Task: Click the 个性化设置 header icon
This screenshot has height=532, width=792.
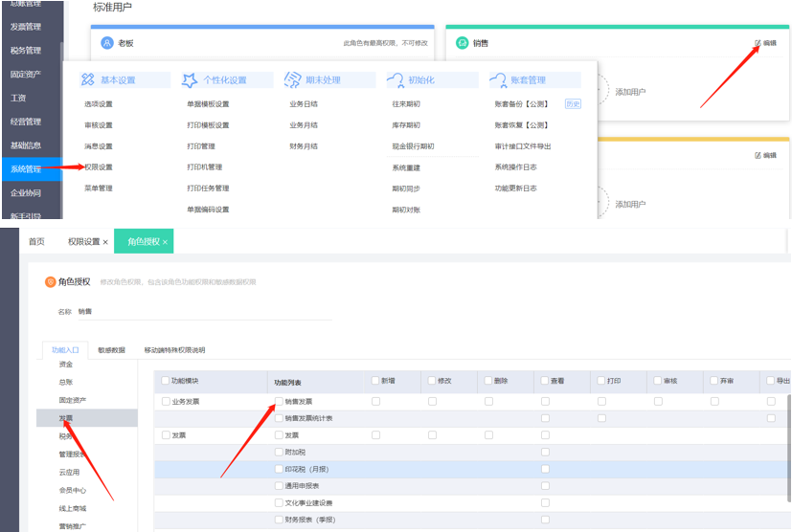Action: (x=191, y=80)
